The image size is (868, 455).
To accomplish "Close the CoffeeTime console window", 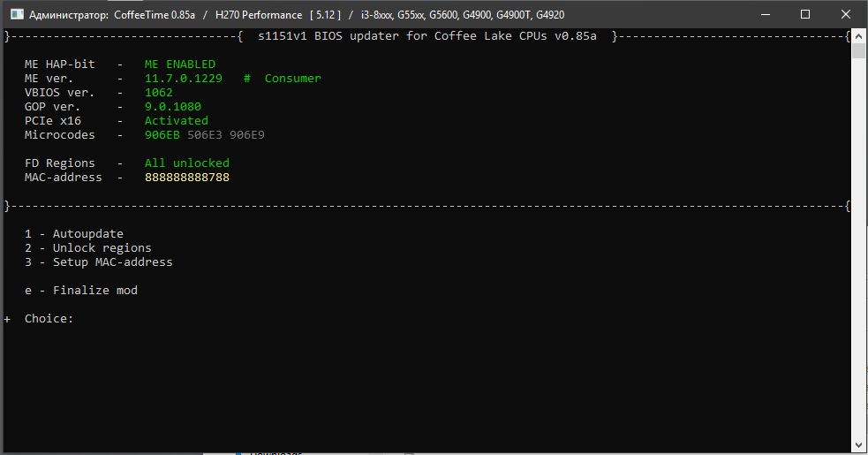I will coord(846,14).
